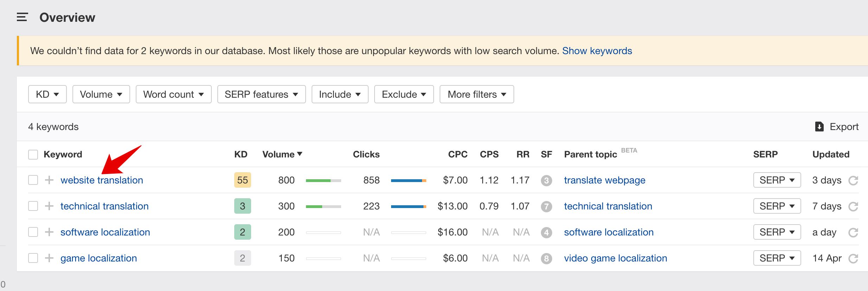
Task: Click the 14 Apr updated date
Action: pos(827,258)
